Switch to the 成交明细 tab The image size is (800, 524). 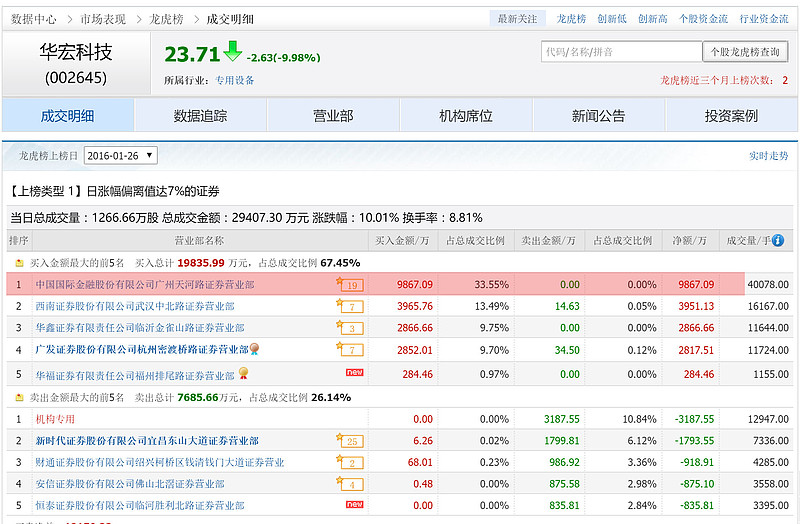[x=68, y=116]
